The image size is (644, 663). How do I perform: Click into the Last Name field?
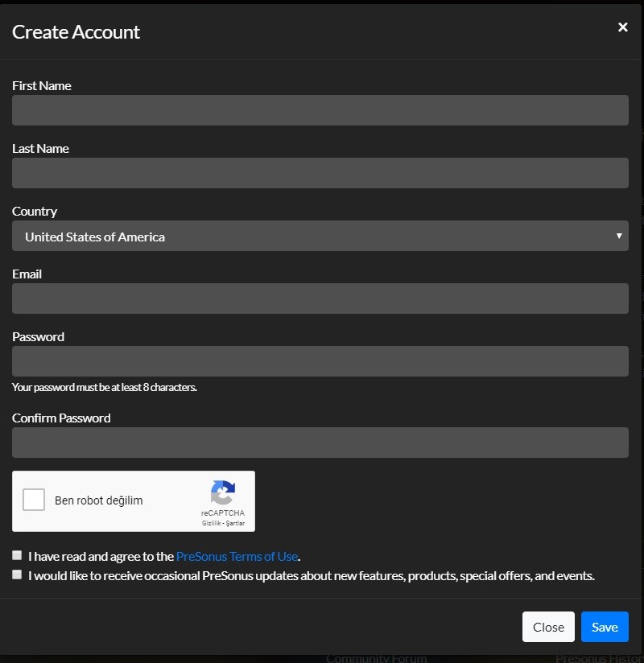point(320,173)
